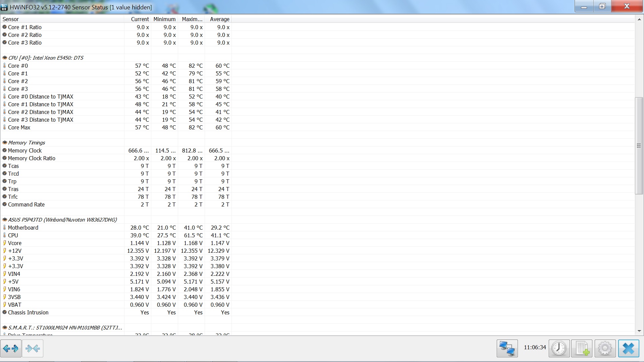Image resolution: width=644 pixels, height=362 pixels.
Task: Click the vertical scrollbar thumb
Action: pyautogui.click(x=639, y=145)
